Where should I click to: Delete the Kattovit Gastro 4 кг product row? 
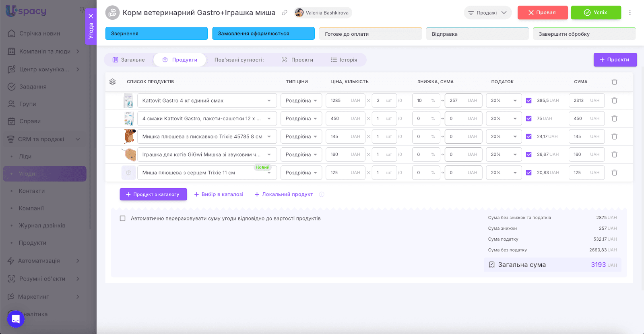coord(614,101)
